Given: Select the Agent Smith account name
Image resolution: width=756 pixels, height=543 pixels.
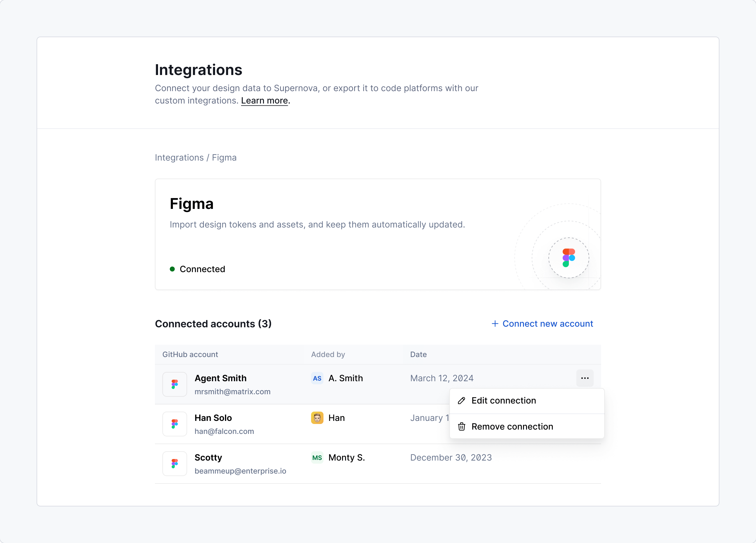Looking at the screenshot, I should pos(221,378).
